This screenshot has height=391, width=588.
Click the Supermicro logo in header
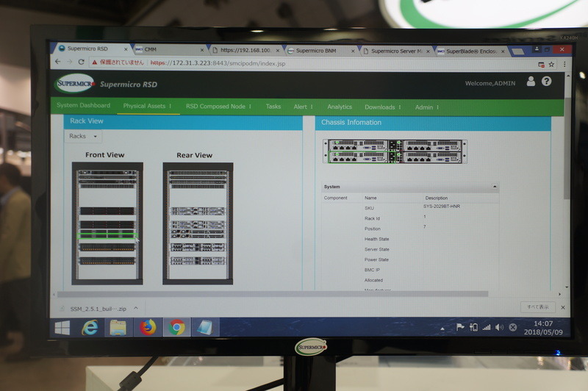[x=75, y=84]
